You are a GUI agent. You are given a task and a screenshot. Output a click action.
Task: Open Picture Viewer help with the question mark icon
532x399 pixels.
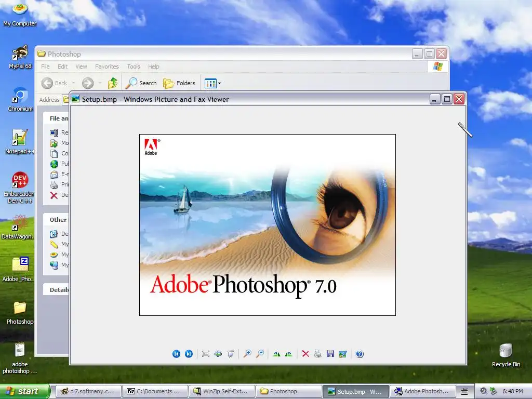coord(360,354)
